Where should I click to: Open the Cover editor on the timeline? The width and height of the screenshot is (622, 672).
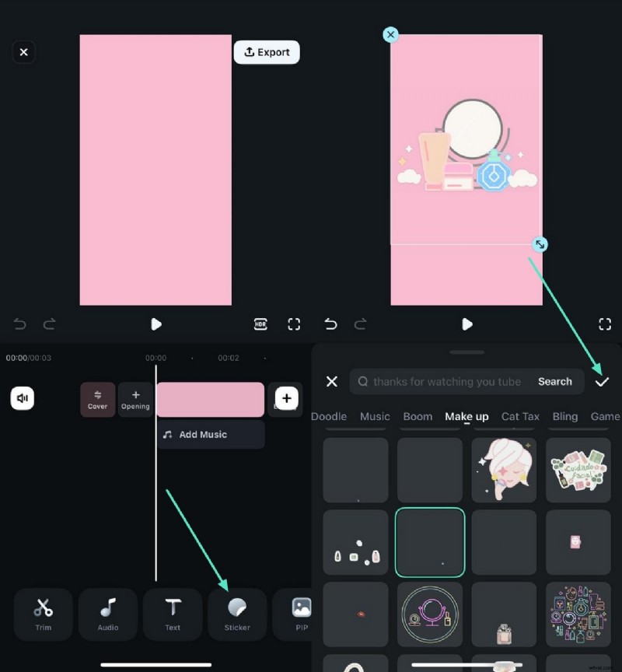[96, 399]
